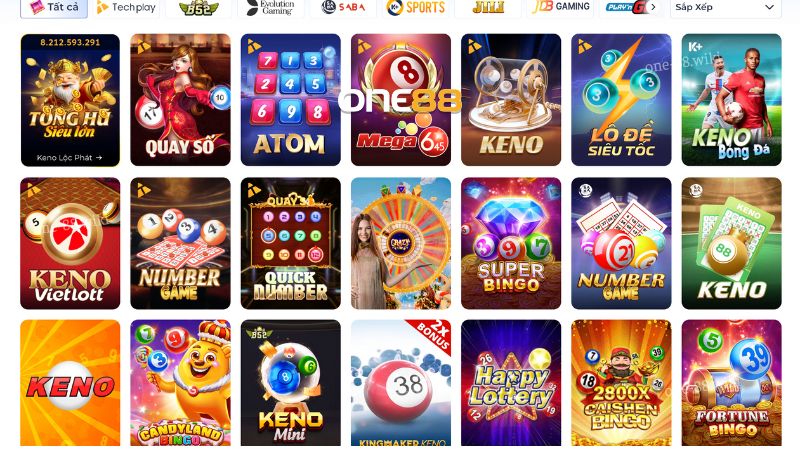Launch the Keno Vietlott game
The height and width of the screenshot is (450, 800).
click(x=70, y=243)
